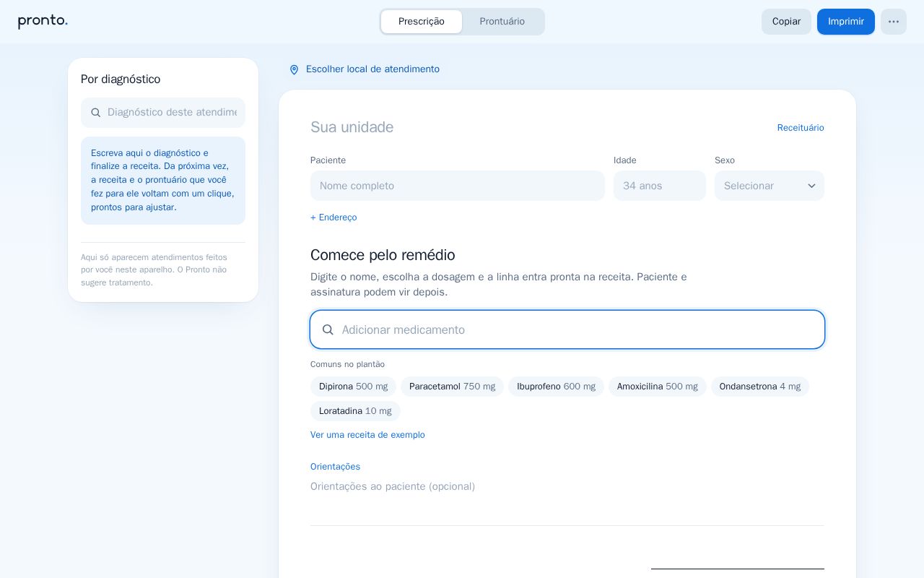Click the Sua unidade heading field

click(x=352, y=127)
